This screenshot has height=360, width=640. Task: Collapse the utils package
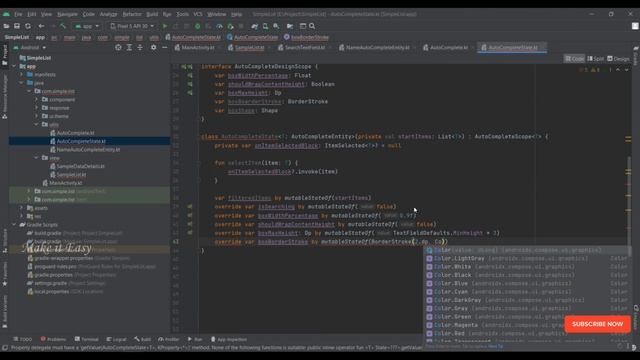click(x=37, y=124)
